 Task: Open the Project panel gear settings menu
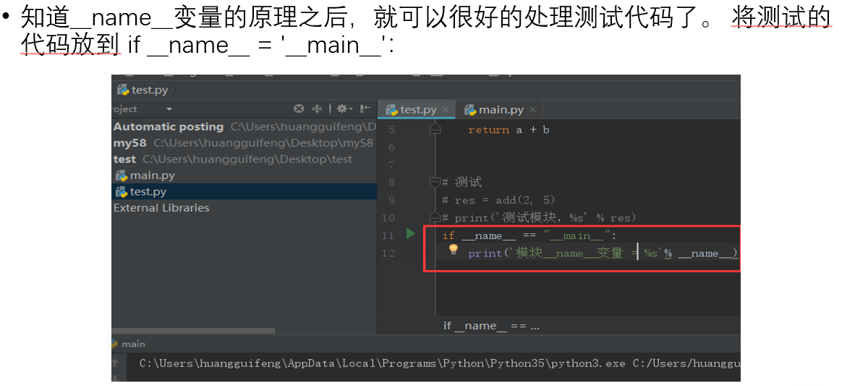point(344,109)
